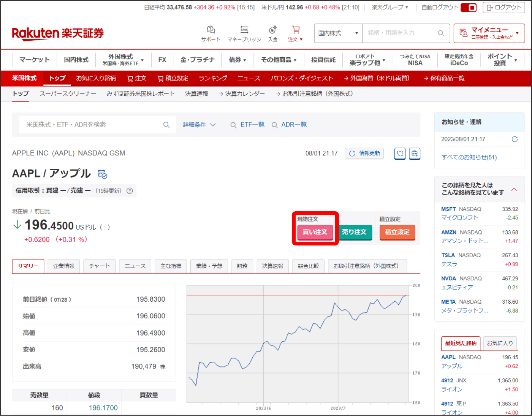Switch to the 業績・予想 tab
Image resolution: width=532 pixels, height=418 pixels.
tap(209, 266)
